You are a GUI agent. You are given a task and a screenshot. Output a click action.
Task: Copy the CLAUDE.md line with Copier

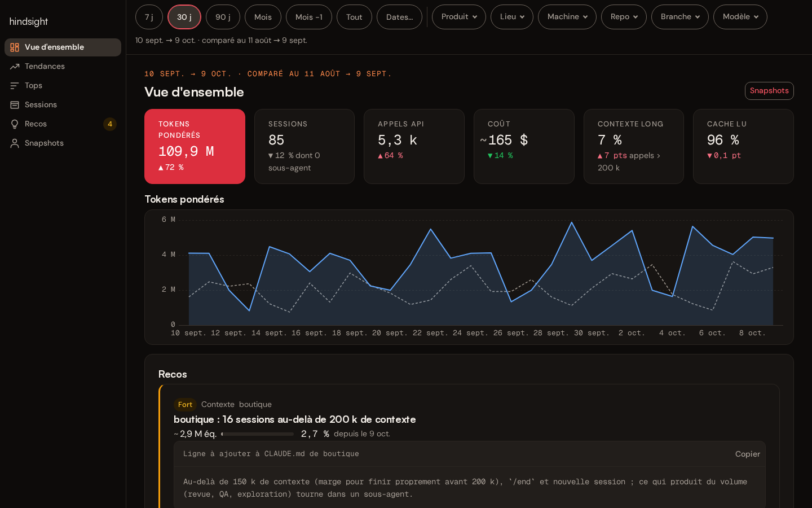tap(748, 454)
